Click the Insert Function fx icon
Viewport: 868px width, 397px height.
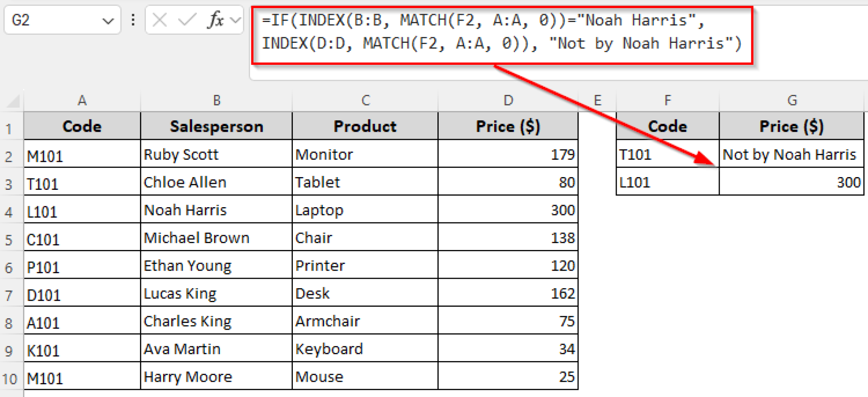coord(216,19)
